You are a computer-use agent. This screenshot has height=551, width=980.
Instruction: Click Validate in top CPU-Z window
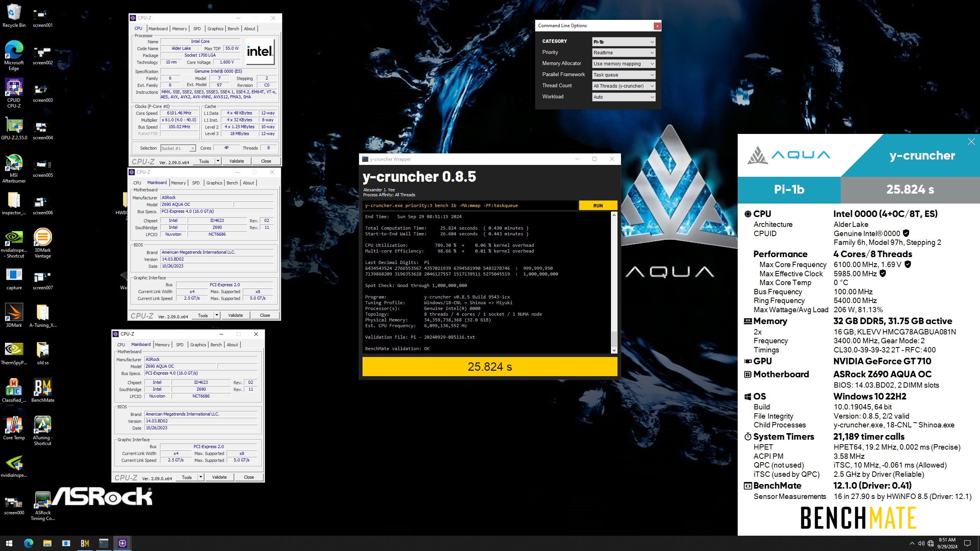(237, 161)
